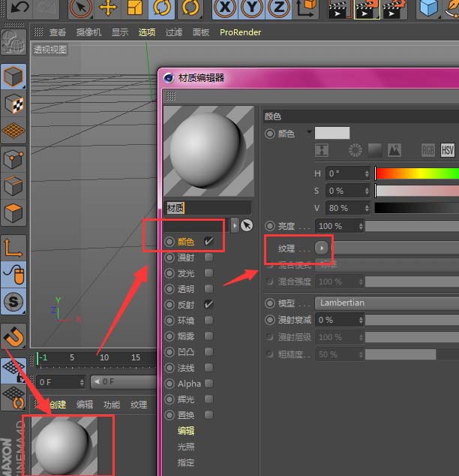Click the picture color picker icon

[394, 150]
